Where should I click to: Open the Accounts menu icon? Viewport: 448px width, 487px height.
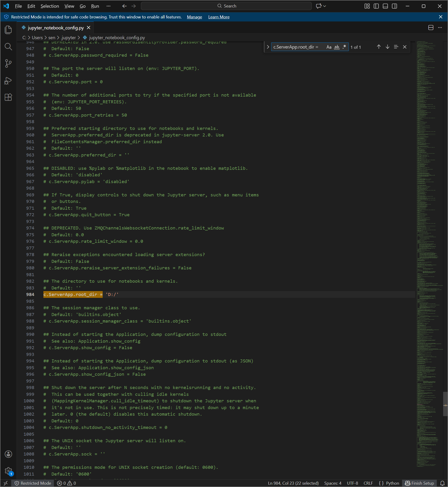pyautogui.click(x=8, y=454)
